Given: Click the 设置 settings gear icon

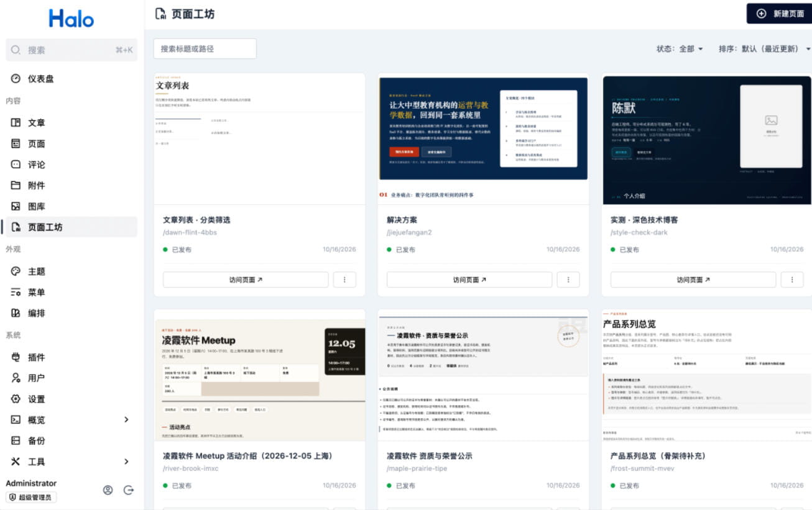Looking at the screenshot, I should (x=16, y=399).
